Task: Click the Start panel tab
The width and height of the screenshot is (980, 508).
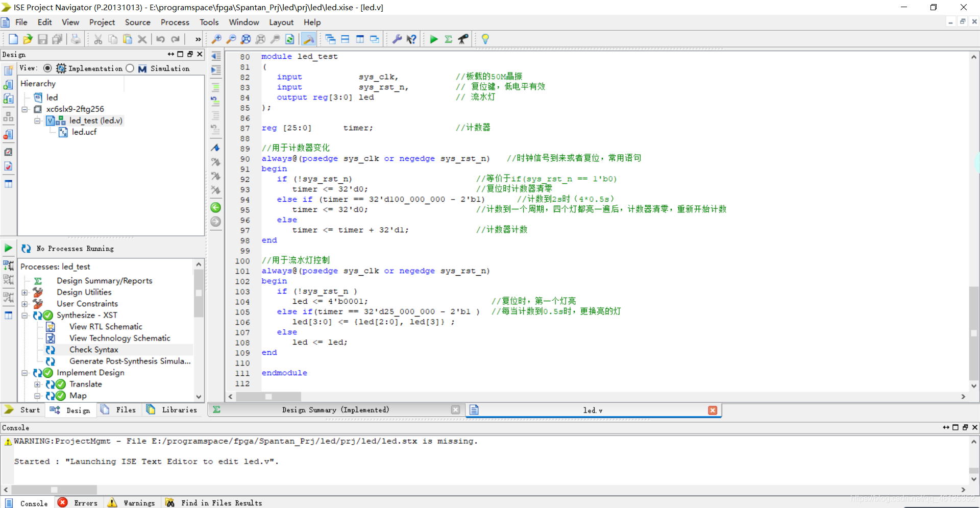Action: [23, 410]
